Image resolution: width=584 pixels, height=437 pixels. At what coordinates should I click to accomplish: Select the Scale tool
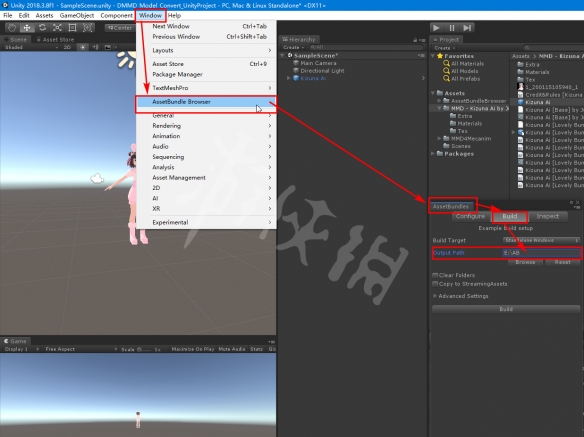coord(57,28)
